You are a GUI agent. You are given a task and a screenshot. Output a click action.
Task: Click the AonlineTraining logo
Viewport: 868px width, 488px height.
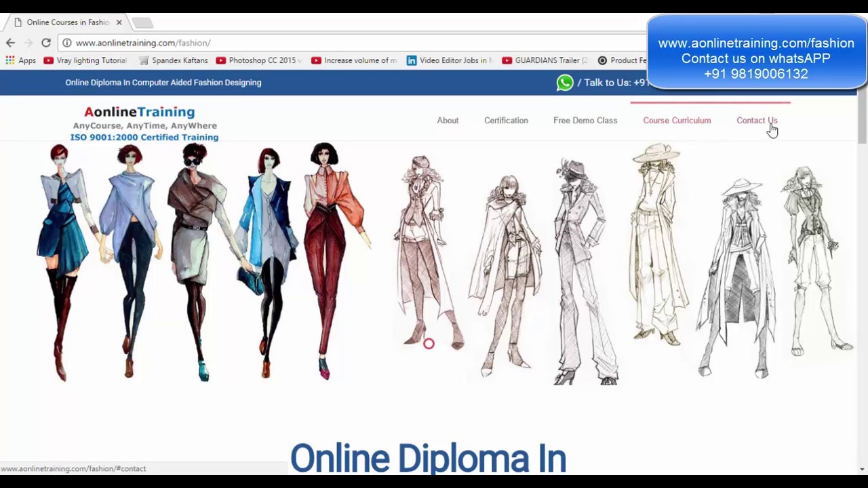click(x=140, y=112)
